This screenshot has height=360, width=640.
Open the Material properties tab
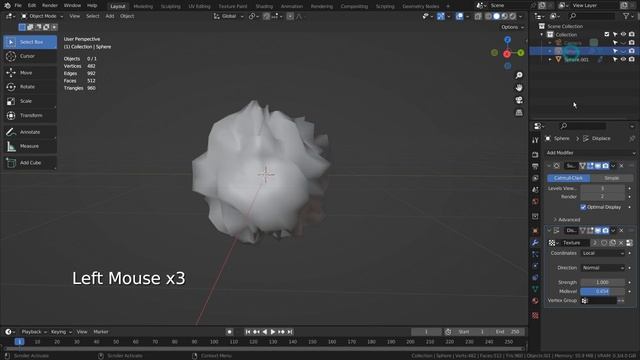pos(535,301)
